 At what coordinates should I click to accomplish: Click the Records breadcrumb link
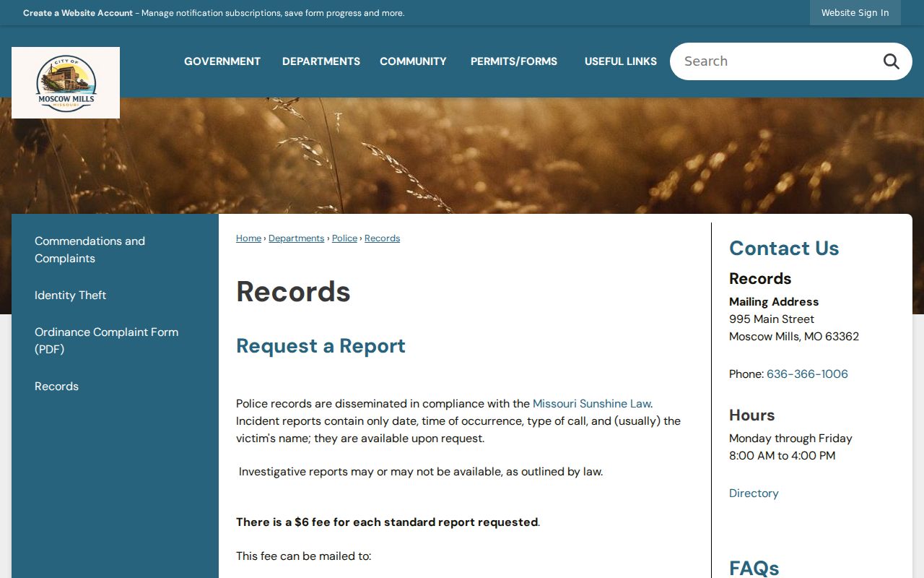pyautogui.click(x=382, y=238)
